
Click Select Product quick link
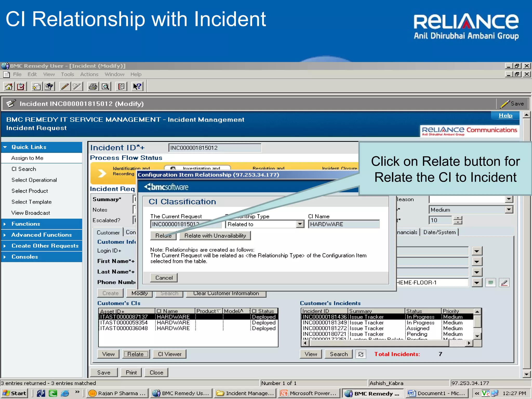coord(30,191)
